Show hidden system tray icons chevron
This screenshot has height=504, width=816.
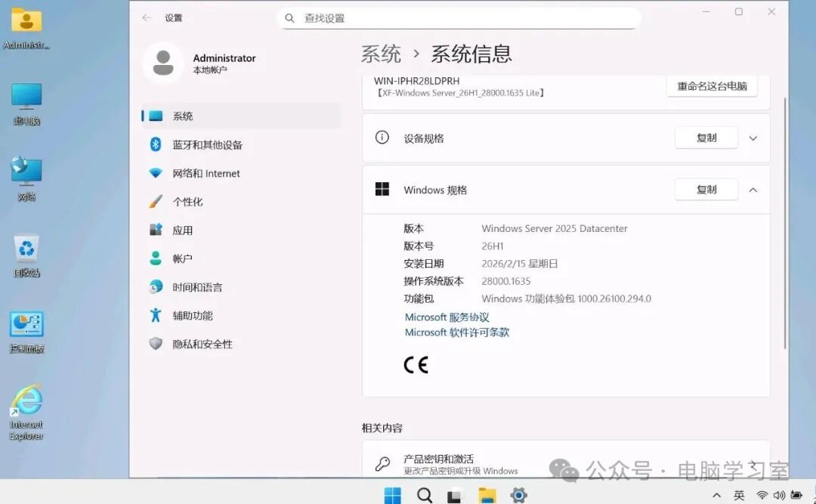[x=716, y=495]
